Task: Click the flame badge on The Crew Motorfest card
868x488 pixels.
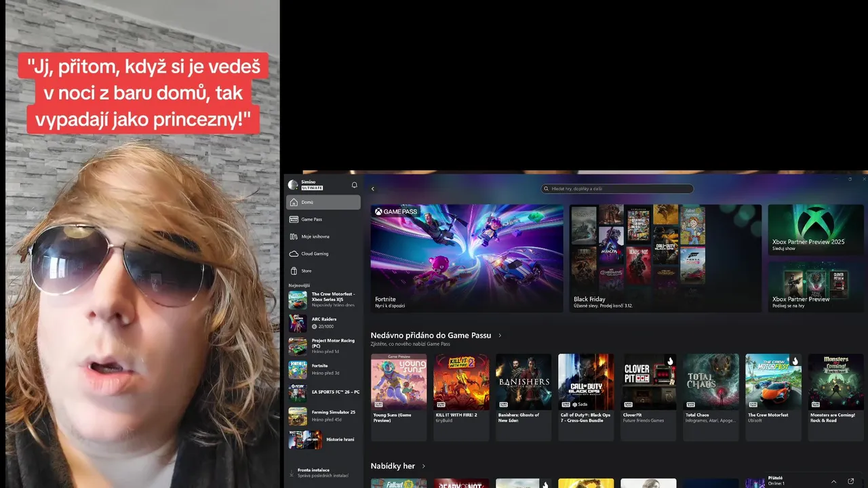Action: point(795,361)
